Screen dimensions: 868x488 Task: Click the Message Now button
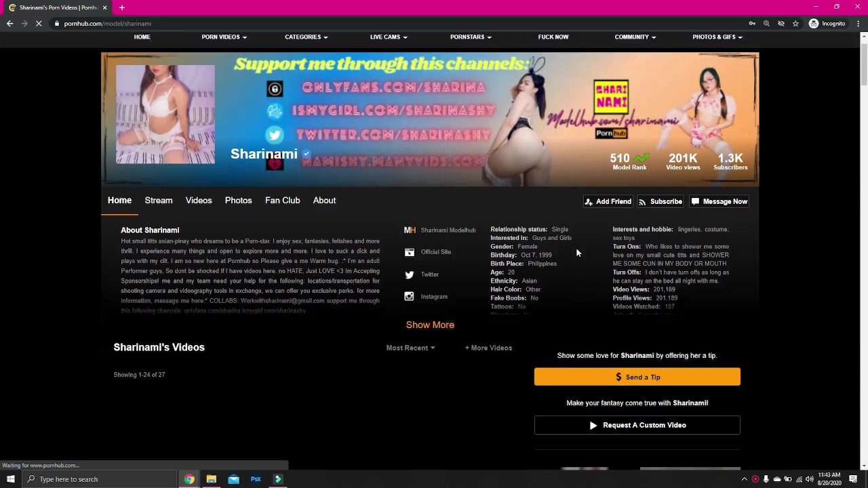point(719,201)
